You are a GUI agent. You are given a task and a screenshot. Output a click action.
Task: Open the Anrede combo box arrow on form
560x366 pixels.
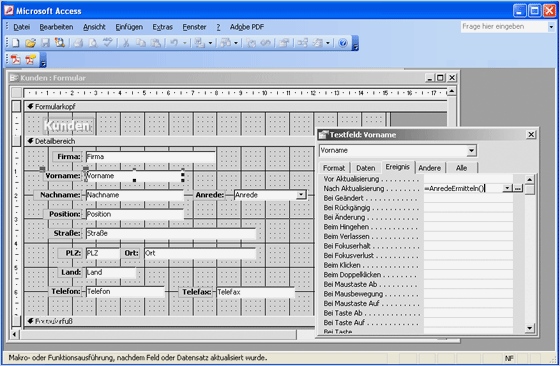tap(301, 195)
